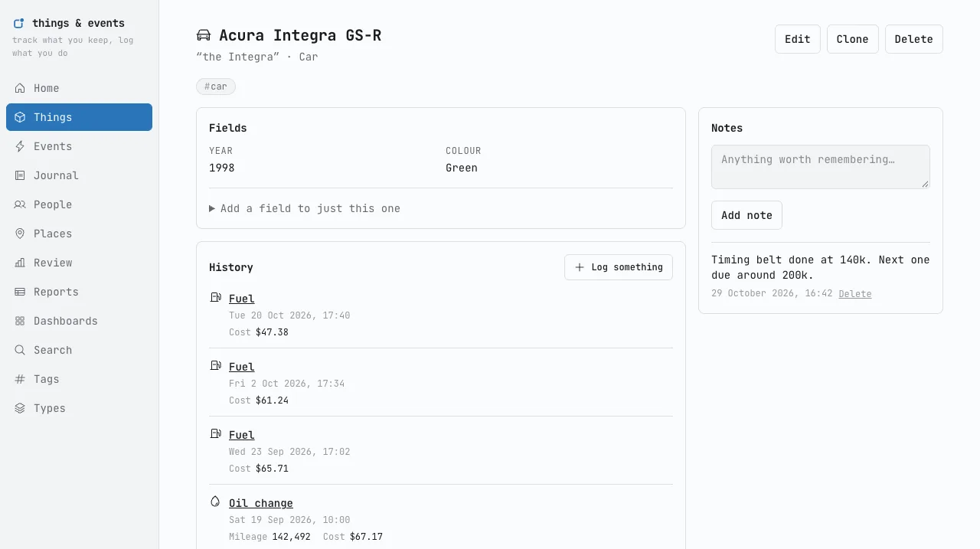The image size is (980, 549).
Task: Click the People icon in sidebar
Action: pyautogui.click(x=20, y=204)
